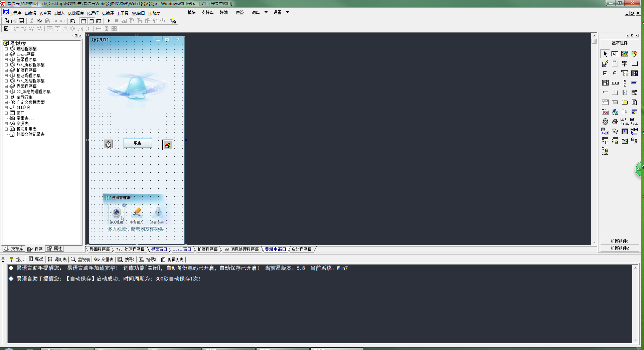Click the 取消 button on the form
644x350 pixels.
pos(138,143)
